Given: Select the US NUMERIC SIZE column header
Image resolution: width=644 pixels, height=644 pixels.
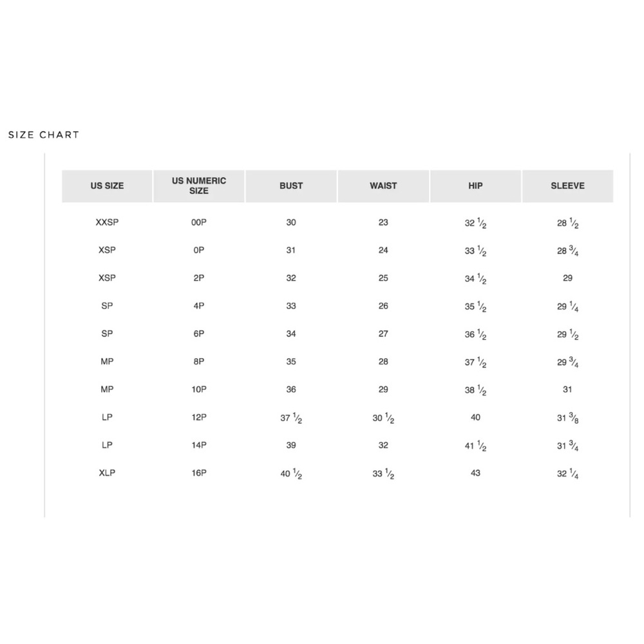Looking at the screenshot, I should (x=199, y=186).
